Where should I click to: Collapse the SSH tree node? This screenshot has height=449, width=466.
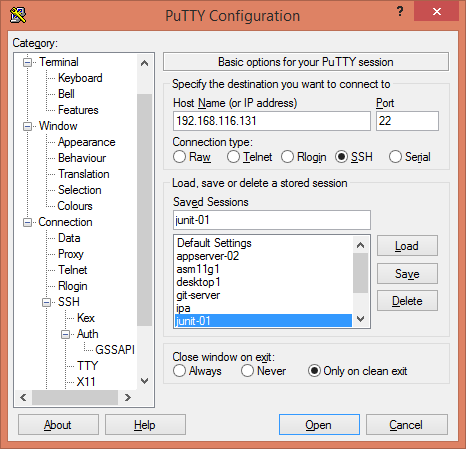(x=46, y=302)
